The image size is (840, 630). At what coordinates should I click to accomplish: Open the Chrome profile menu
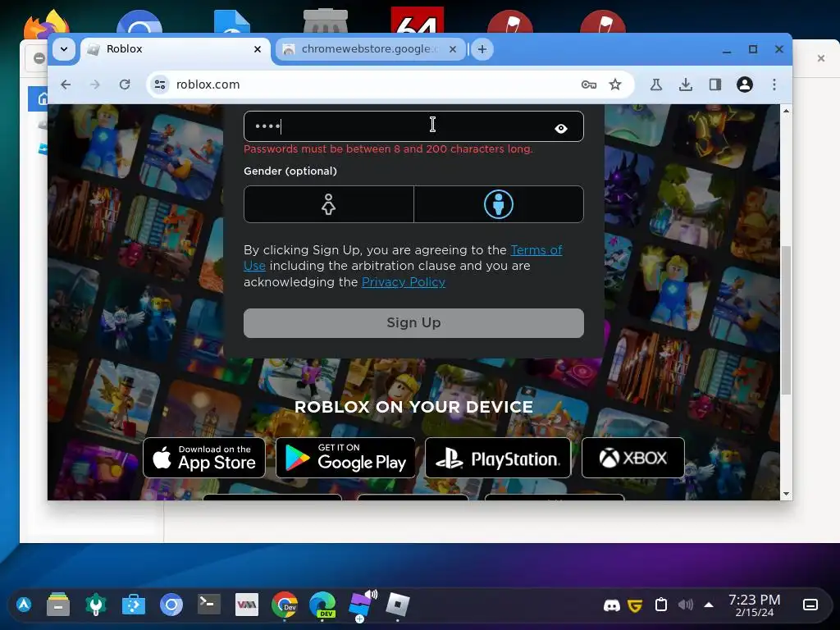[x=745, y=84]
